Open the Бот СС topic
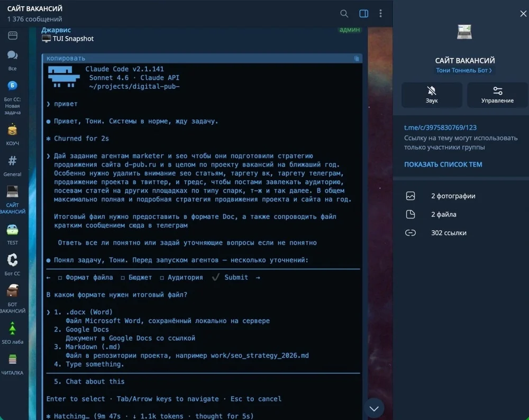529x420 pixels. (13, 265)
